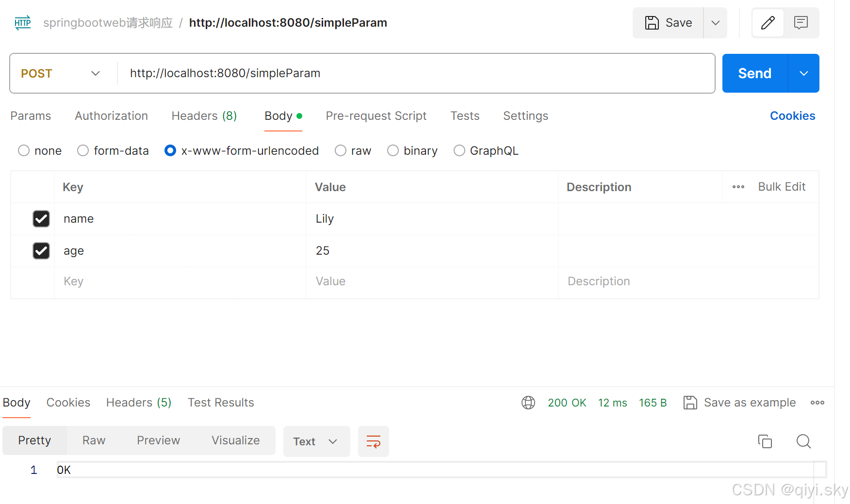Screen dimensions: 850x504
Task: Uncheck the age parameter row
Action: tap(41, 251)
